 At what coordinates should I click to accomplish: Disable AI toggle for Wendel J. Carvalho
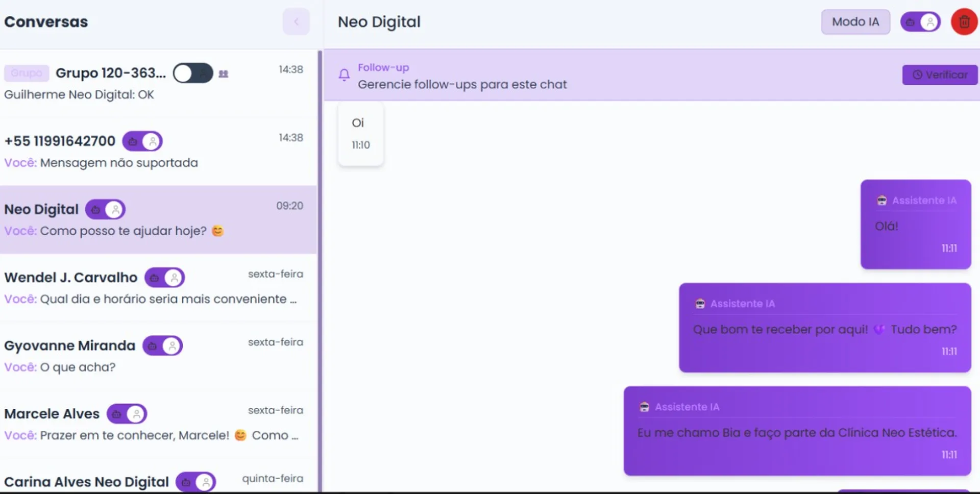point(164,278)
